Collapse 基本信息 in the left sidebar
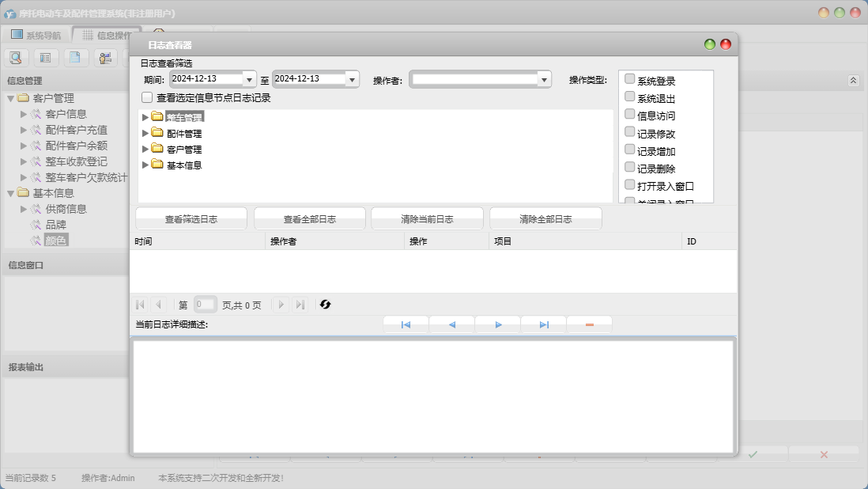 click(x=10, y=193)
